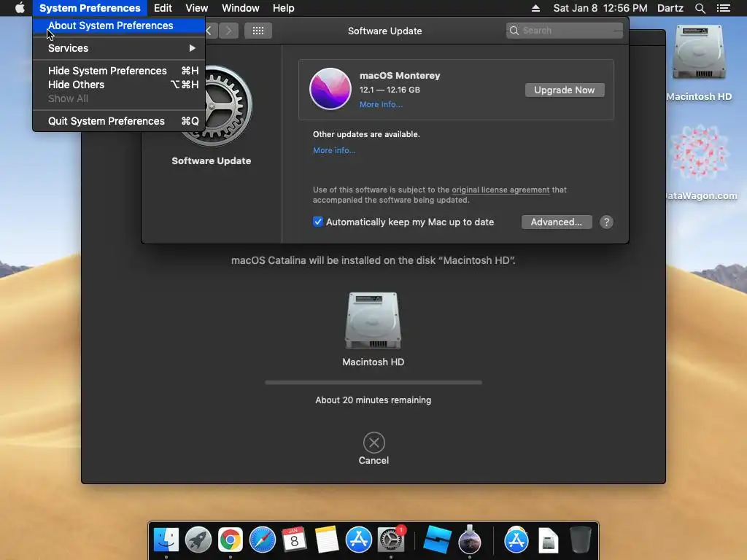Open Safari from the Dock
This screenshot has width=747, height=560.
[x=263, y=540]
